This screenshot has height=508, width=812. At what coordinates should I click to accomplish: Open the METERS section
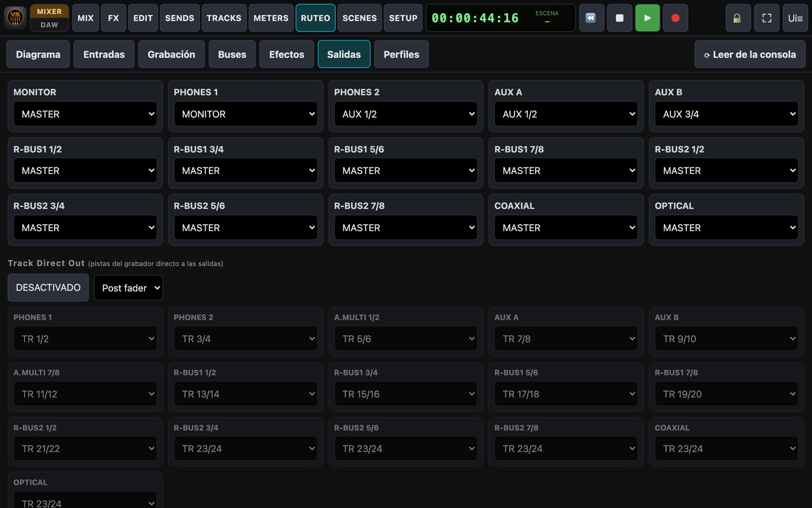point(271,18)
